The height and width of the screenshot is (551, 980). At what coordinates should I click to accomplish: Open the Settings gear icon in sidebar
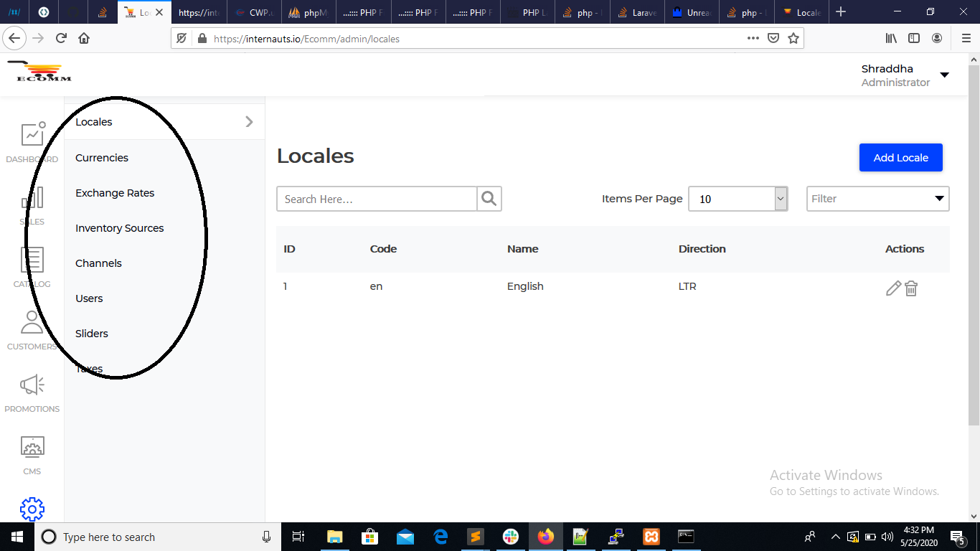[32, 509]
